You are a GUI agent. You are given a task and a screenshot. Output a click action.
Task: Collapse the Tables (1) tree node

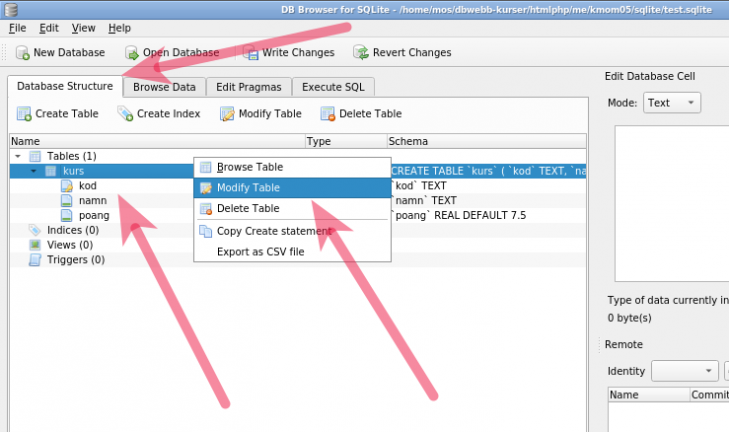pyautogui.click(x=18, y=156)
